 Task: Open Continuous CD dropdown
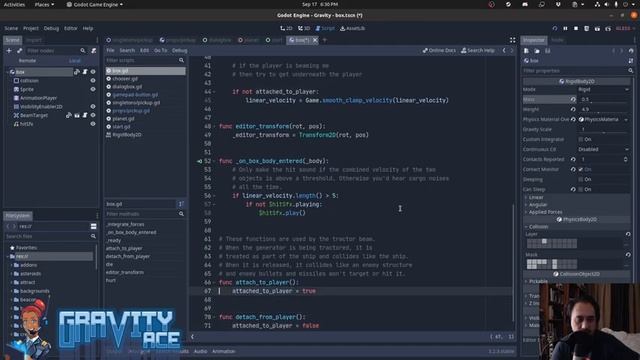[604, 149]
